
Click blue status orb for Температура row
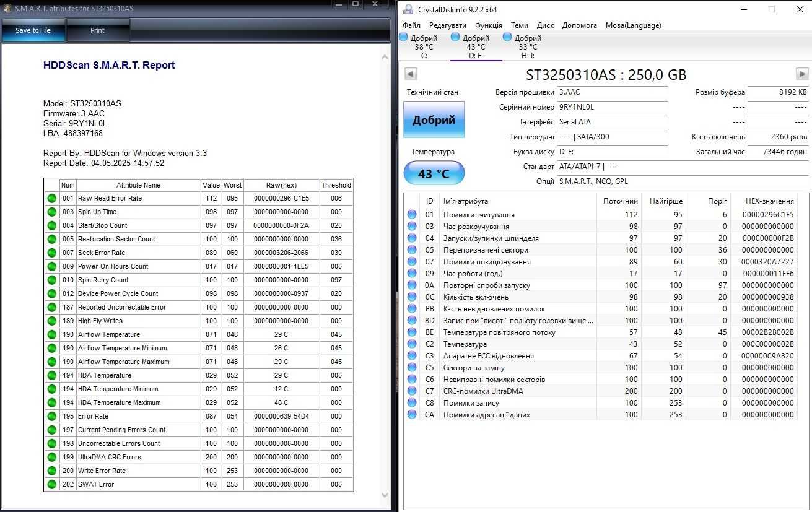pos(412,344)
